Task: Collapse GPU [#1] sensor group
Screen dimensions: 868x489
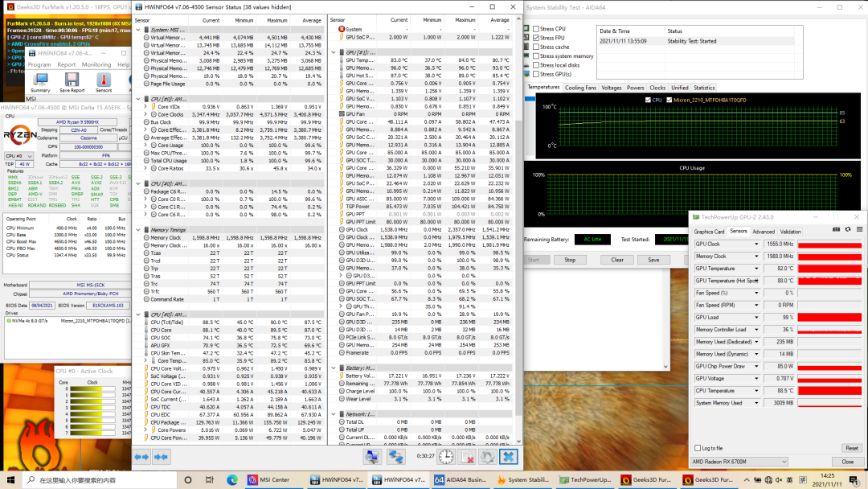Action: tap(334, 52)
